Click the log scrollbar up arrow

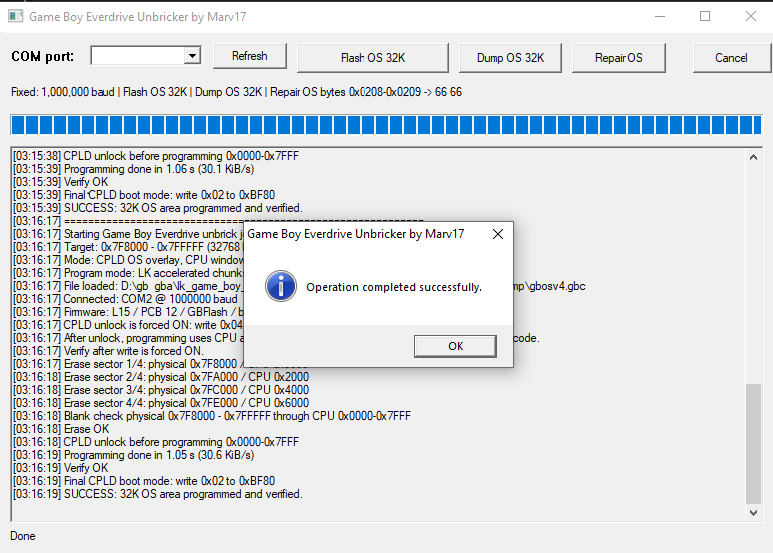click(753, 158)
